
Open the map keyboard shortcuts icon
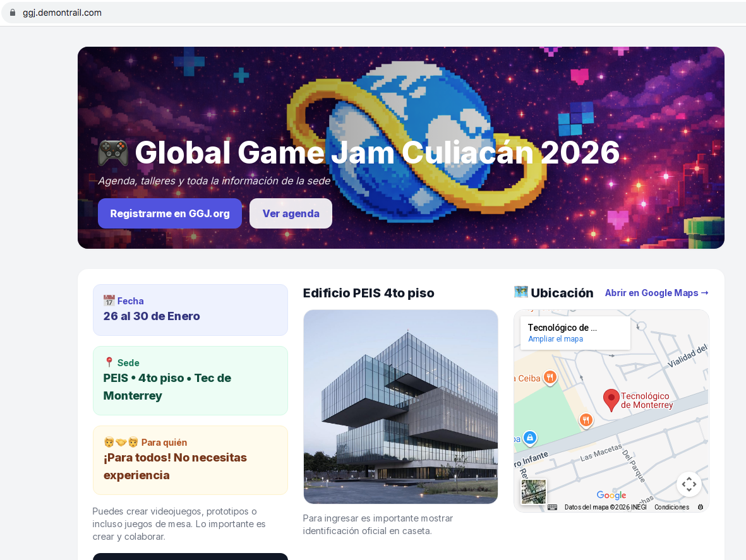pos(552,507)
